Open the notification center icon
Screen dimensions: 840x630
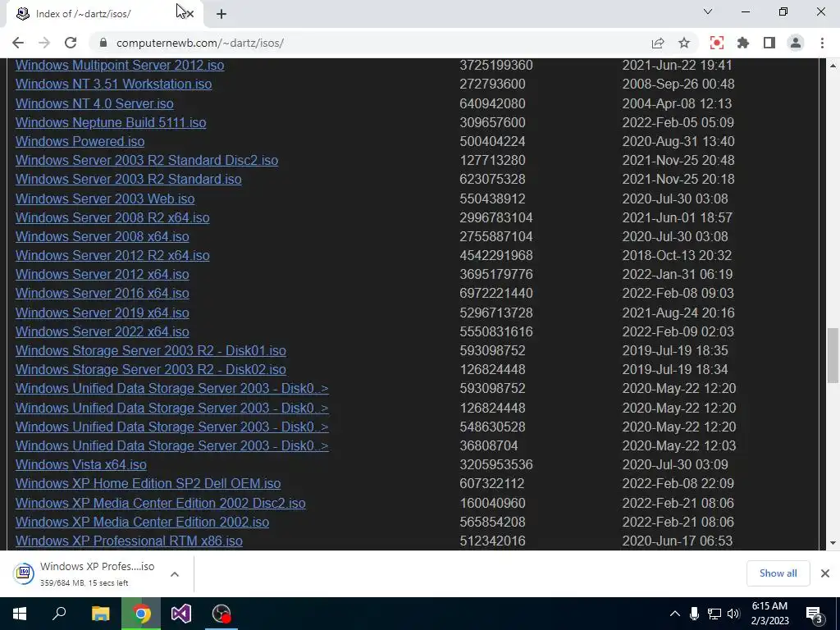[815, 614]
